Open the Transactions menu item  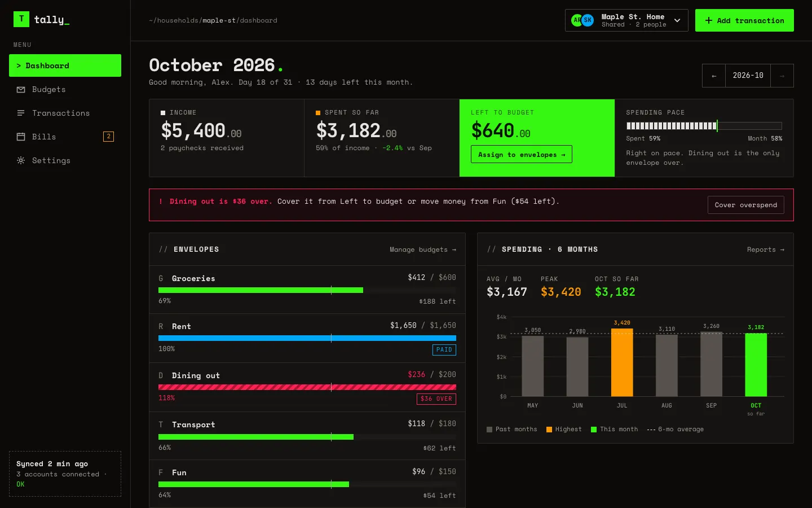[65, 113]
